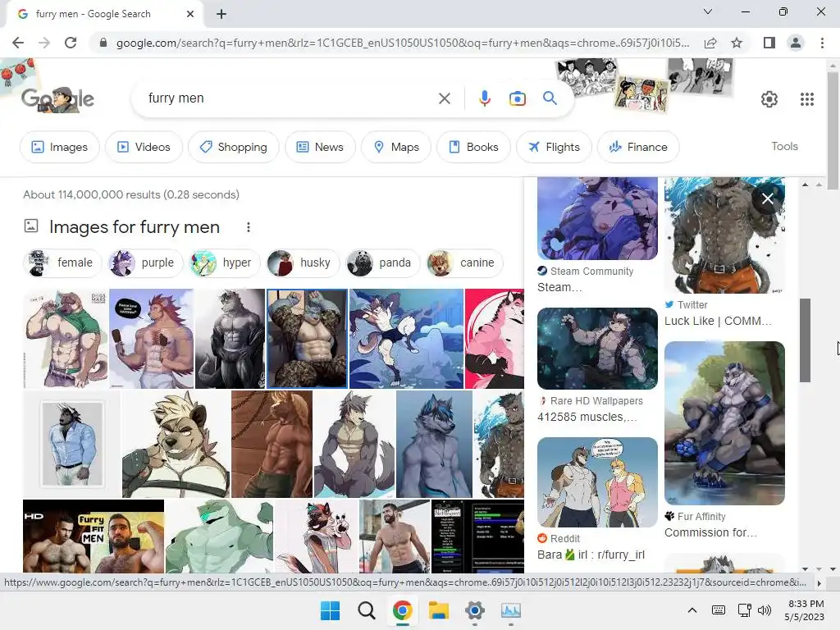The width and height of the screenshot is (840, 630).
Task: Open Chrome's three-dot menu
Action: [822, 43]
